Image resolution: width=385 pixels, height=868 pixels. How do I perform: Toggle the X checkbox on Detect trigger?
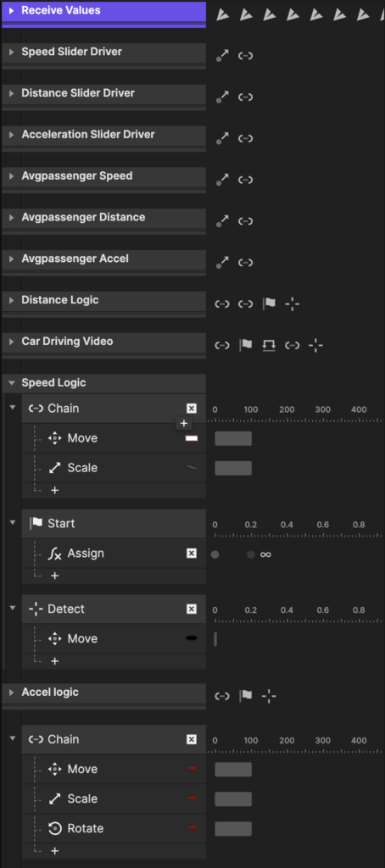coord(192,609)
